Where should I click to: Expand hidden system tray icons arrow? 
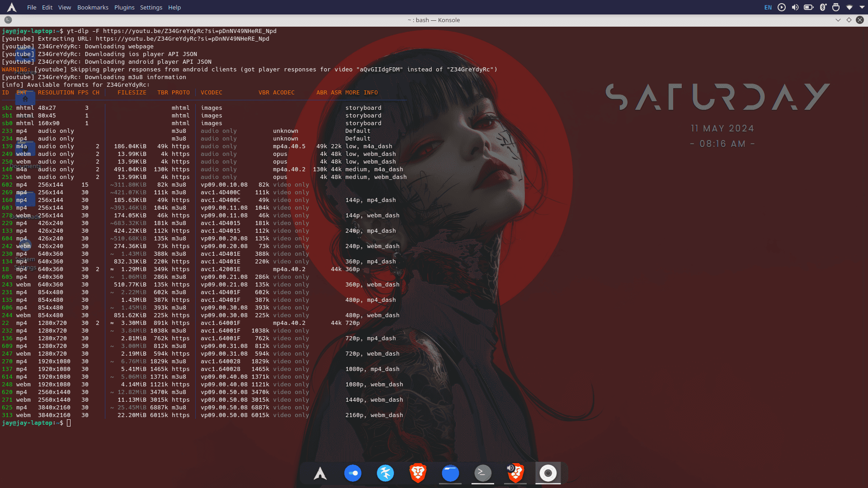pyautogui.click(x=862, y=7)
